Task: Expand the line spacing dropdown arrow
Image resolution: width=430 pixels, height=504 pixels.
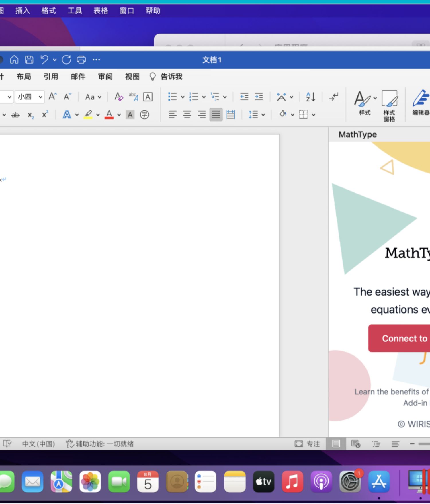Action: point(263,115)
